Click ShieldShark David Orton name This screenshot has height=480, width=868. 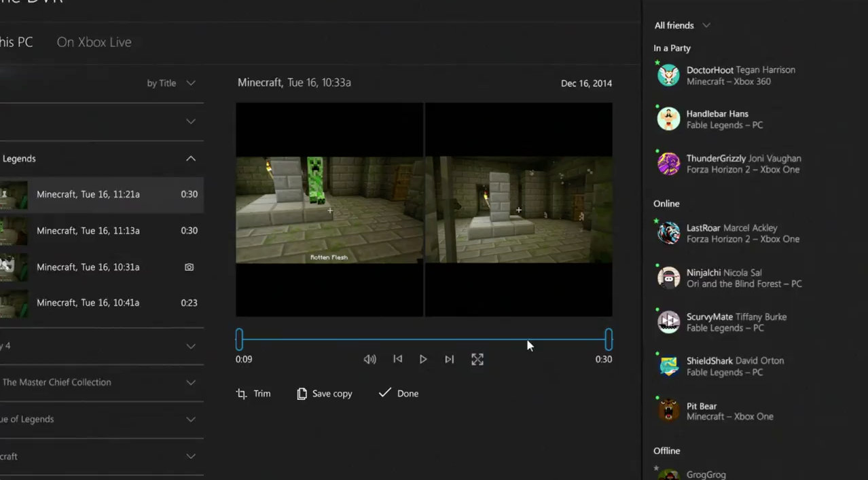pyautogui.click(x=736, y=361)
